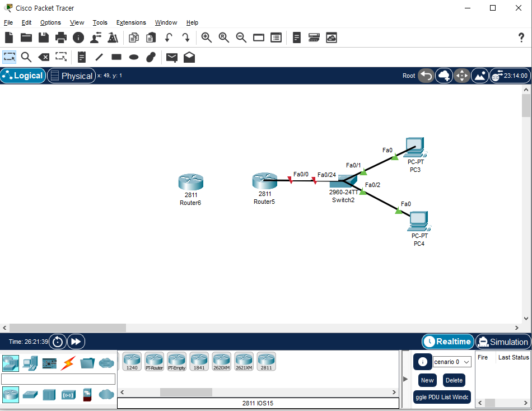Image resolution: width=532 pixels, height=411 pixels.
Task: Select Router6 on the canvas
Action: point(190,182)
